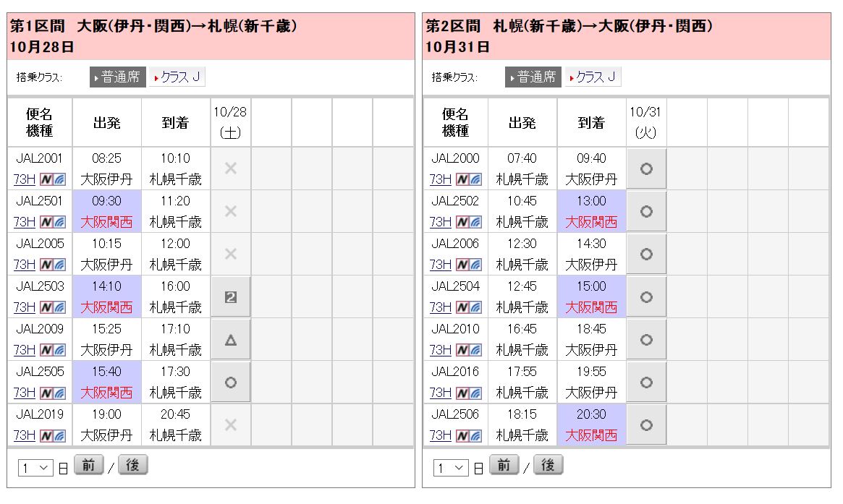Click the Wi-Fi icon for flight JAL2006

(x=475, y=265)
